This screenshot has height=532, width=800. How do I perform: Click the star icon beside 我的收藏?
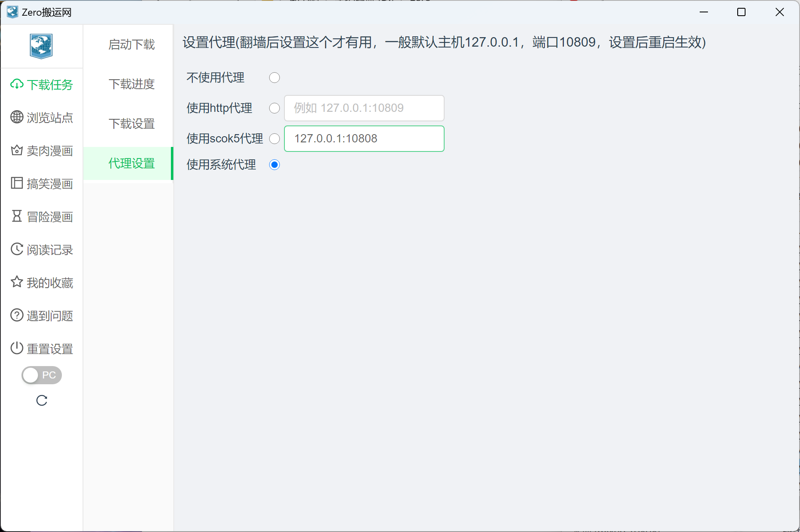coord(17,282)
